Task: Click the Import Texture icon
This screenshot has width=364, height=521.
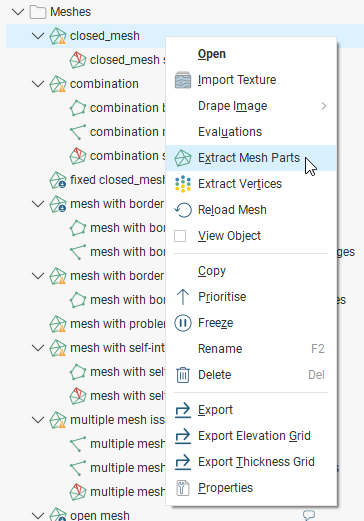Action: [x=183, y=80]
